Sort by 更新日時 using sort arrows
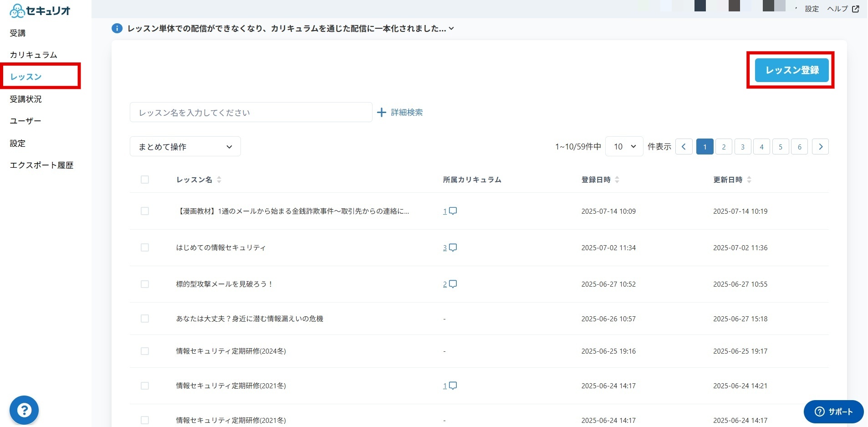 749,180
